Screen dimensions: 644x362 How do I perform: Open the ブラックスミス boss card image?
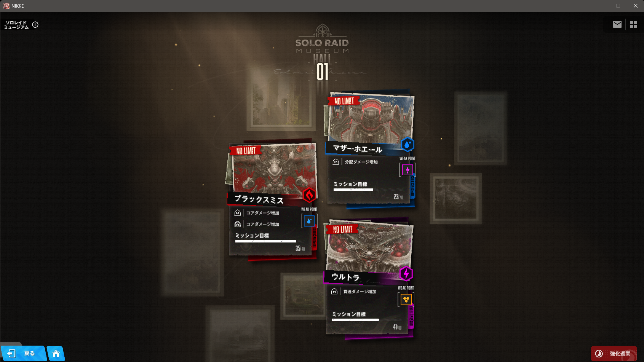[x=274, y=169]
